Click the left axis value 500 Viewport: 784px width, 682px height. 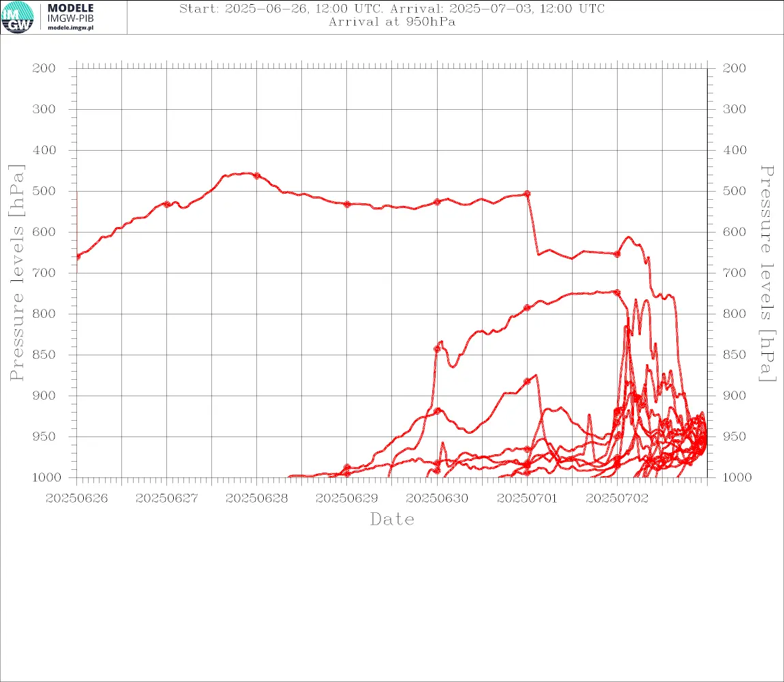point(44,191)
